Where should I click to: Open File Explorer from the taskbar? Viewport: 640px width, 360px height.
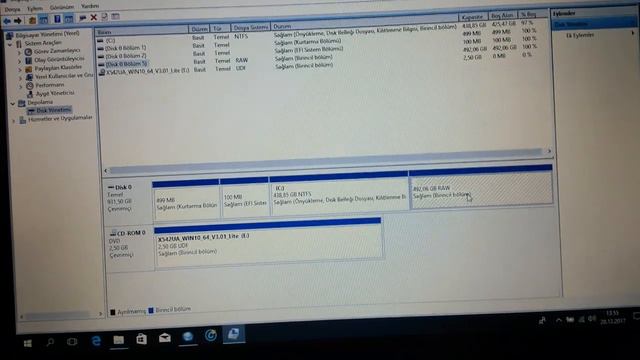(x=118, y=340)
